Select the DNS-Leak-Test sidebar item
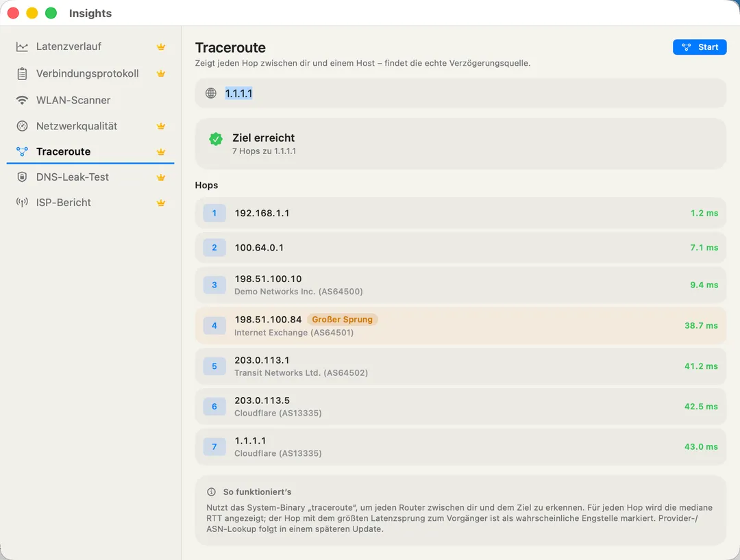 point(90,177)
